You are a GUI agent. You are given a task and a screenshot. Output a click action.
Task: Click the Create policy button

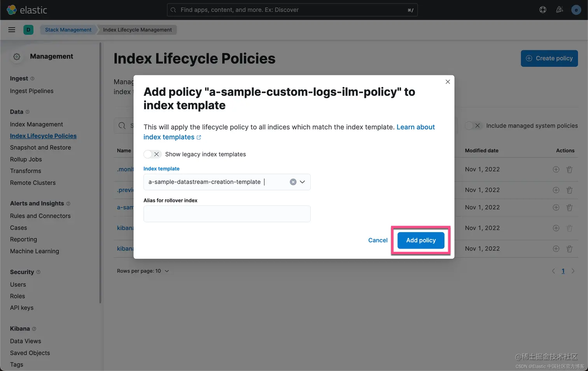(549, 58)
